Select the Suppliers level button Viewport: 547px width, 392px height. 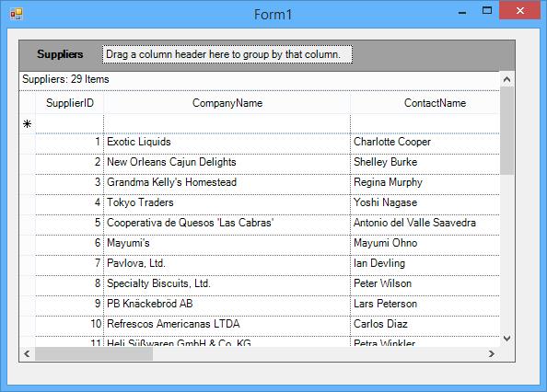60,54
